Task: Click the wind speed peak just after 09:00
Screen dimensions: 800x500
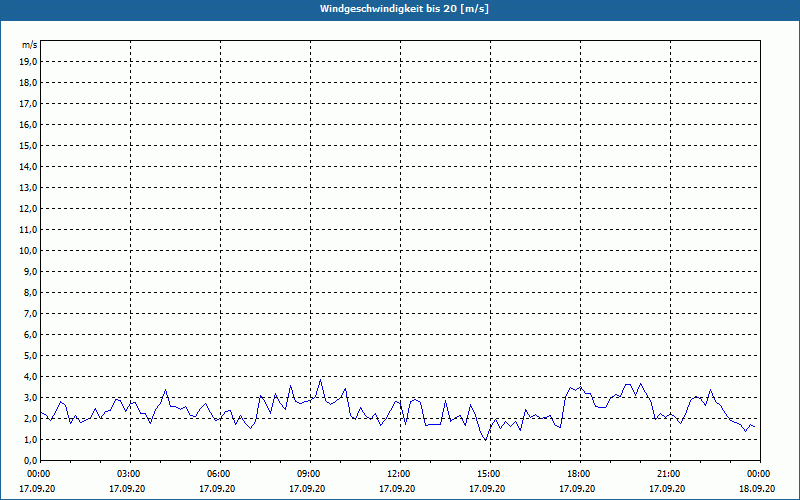Action: point(321,379)
